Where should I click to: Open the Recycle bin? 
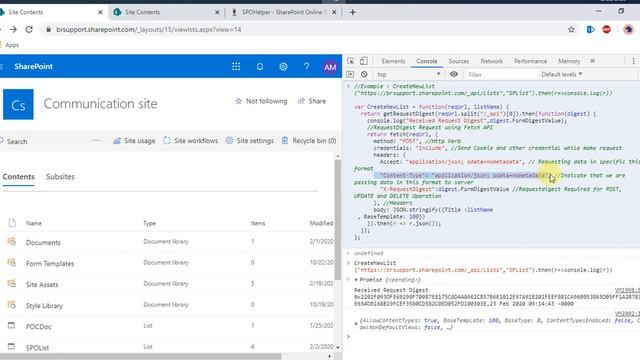point(309,141)
